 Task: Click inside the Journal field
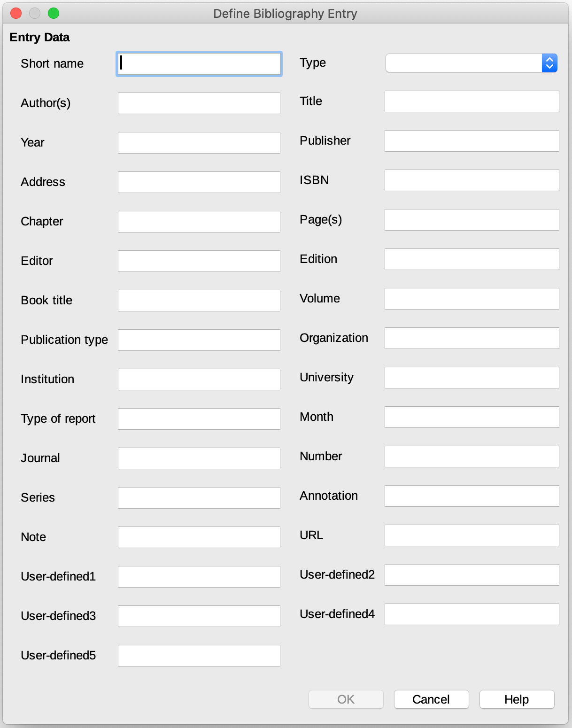[x=199, y=458]
